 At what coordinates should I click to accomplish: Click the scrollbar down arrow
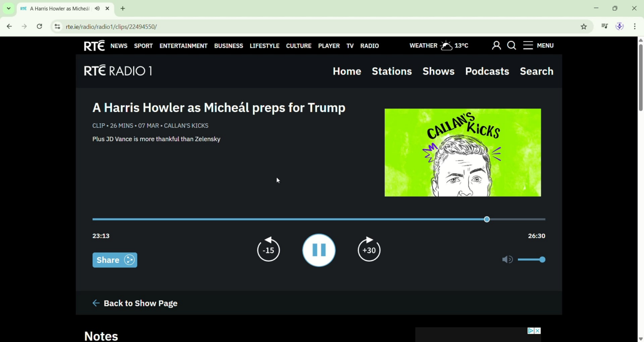[x=641, y=339]
